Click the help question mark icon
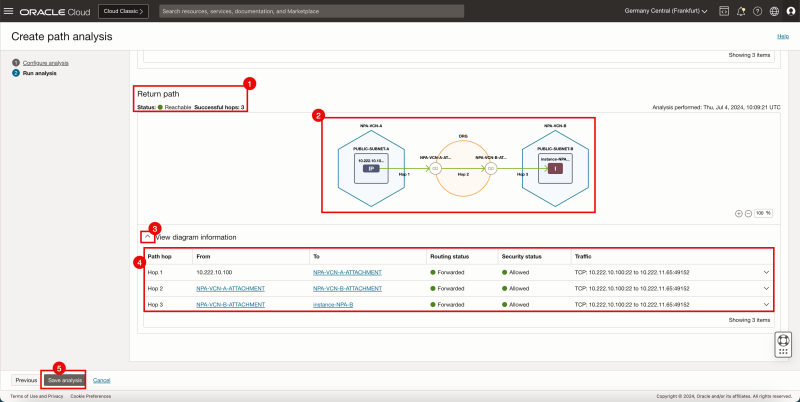 pyautogui.click(x=756, y=11)
